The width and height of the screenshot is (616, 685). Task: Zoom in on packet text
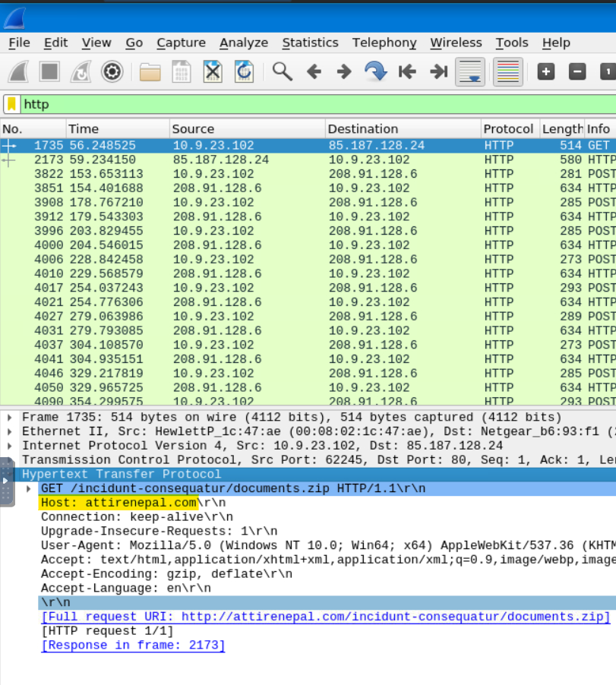point(546,72)
